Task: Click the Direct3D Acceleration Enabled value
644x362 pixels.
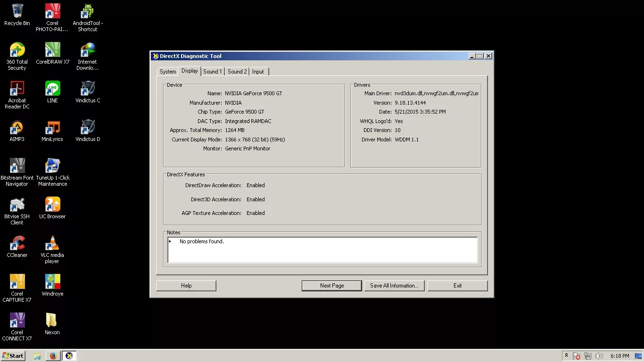Action: click(256, 199)
